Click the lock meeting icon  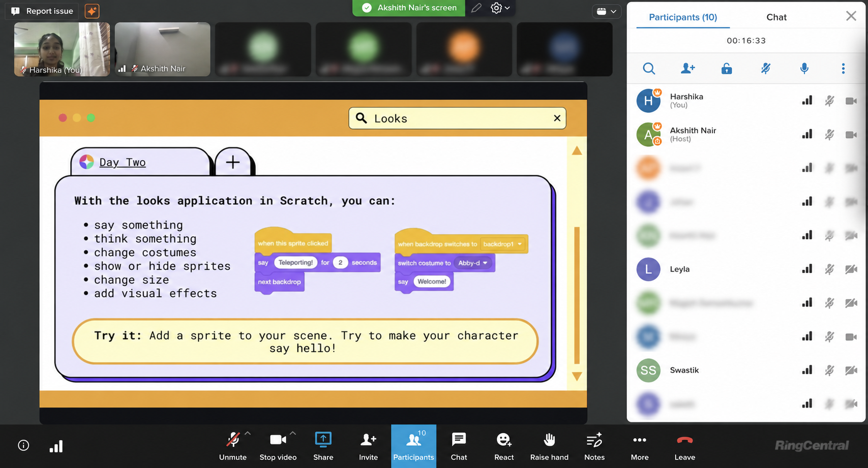tap(727, 69)
